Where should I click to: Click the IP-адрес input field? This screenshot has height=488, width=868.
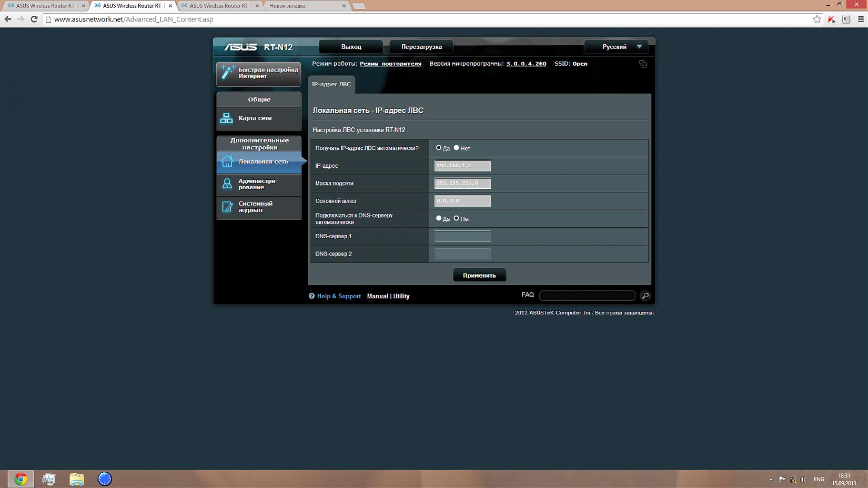click(462, 166)
